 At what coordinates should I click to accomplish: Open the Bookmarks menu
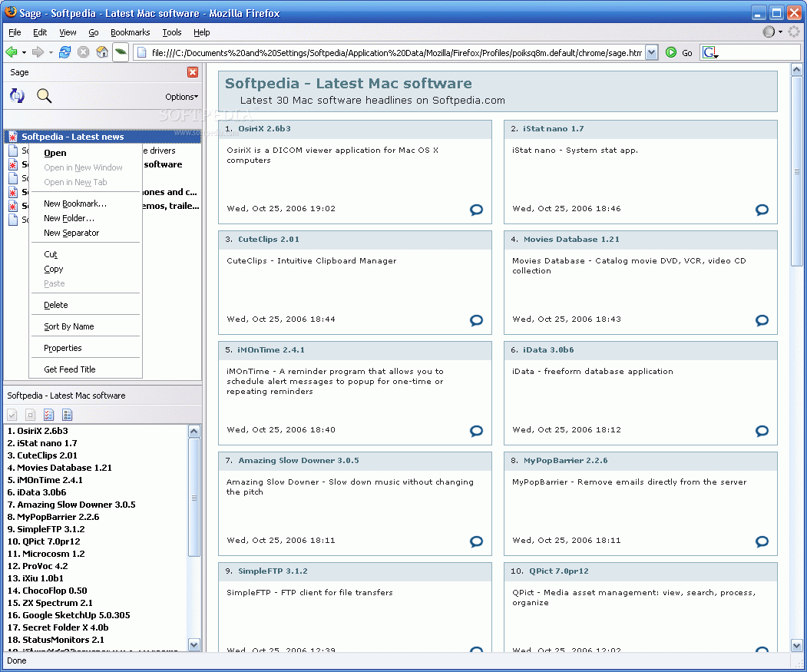(131, 32)
